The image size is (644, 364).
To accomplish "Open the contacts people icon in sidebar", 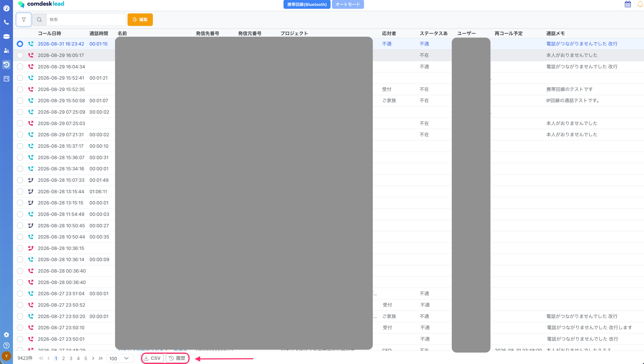I will (7, 51).
